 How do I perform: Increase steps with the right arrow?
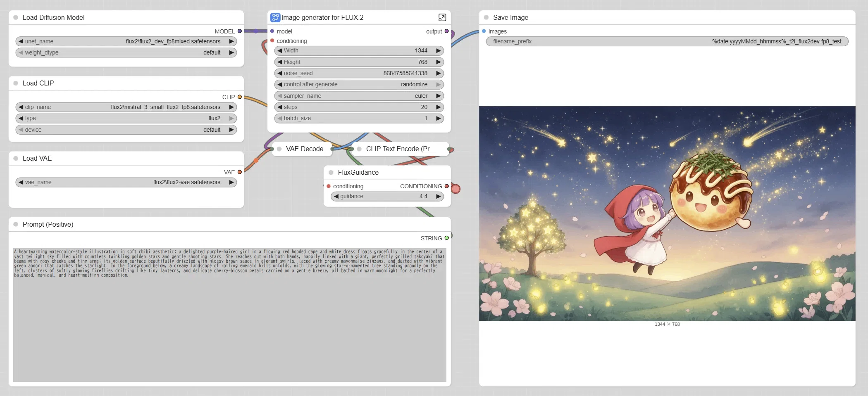pyautogui.click(x=439, y=107)
